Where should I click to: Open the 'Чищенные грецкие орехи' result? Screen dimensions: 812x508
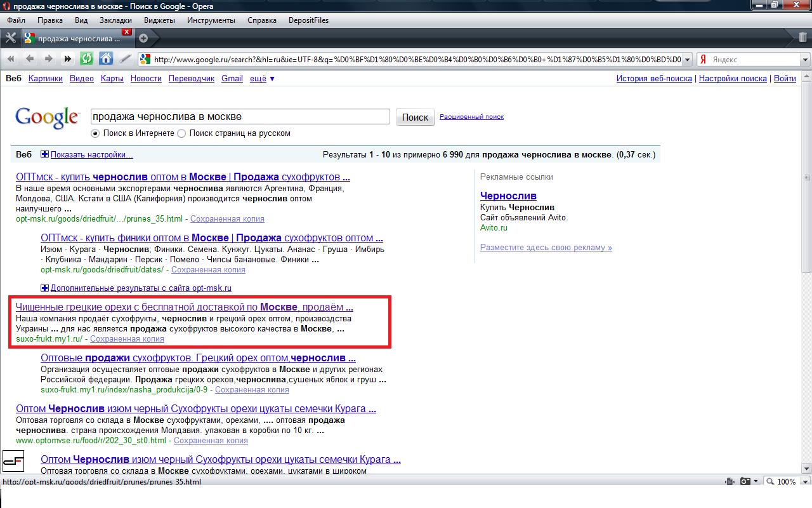(x=185, y=307)
